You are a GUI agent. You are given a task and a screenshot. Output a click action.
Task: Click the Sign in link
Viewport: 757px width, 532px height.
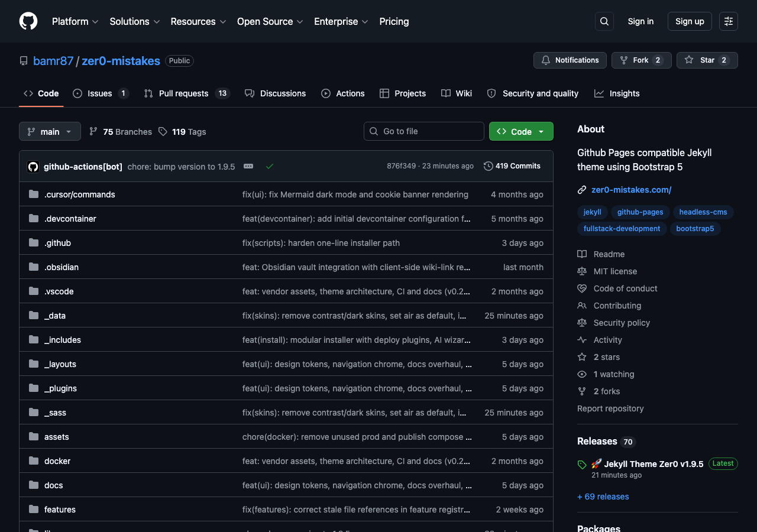(x=640, y=21)
